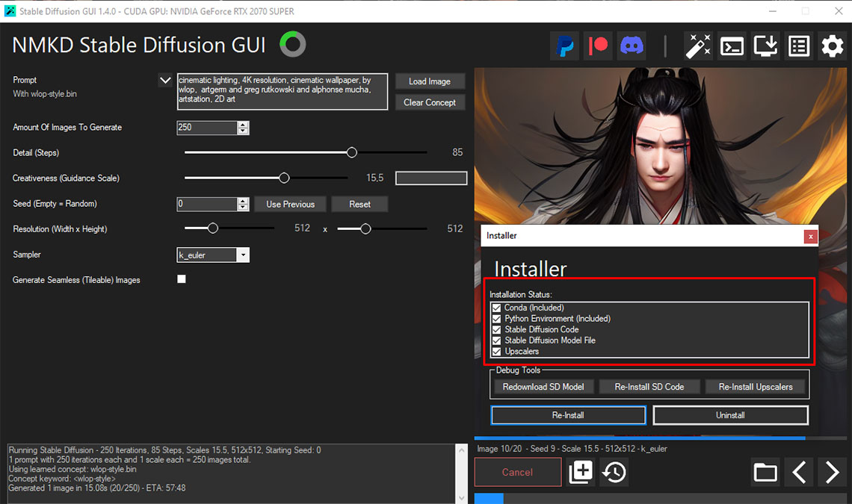Toggle Generate Seamless (Tileable) Images checkbox
852x504 pixels.
182,279
